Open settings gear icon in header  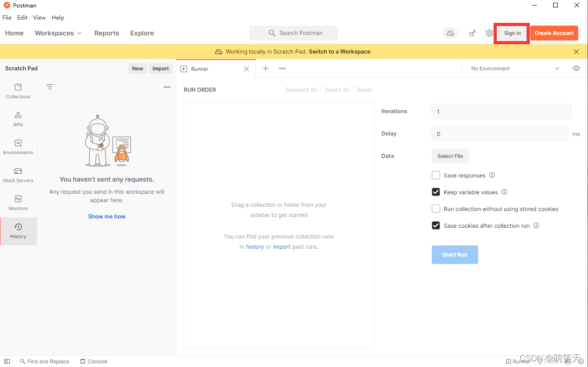(x=489, y=33)
